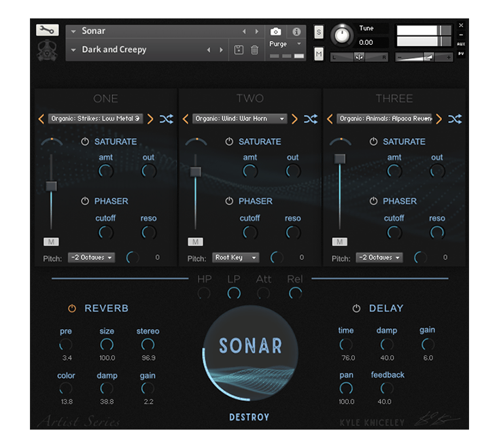Randomize layer THREE with shuffle icon
Viewport: 499px width, 448px height.
coord(455,119)
